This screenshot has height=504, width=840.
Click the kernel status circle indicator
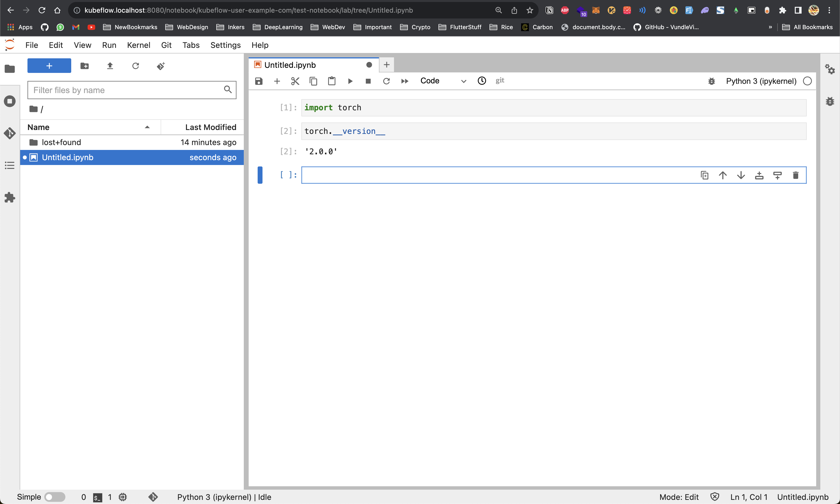click(807, 81)
